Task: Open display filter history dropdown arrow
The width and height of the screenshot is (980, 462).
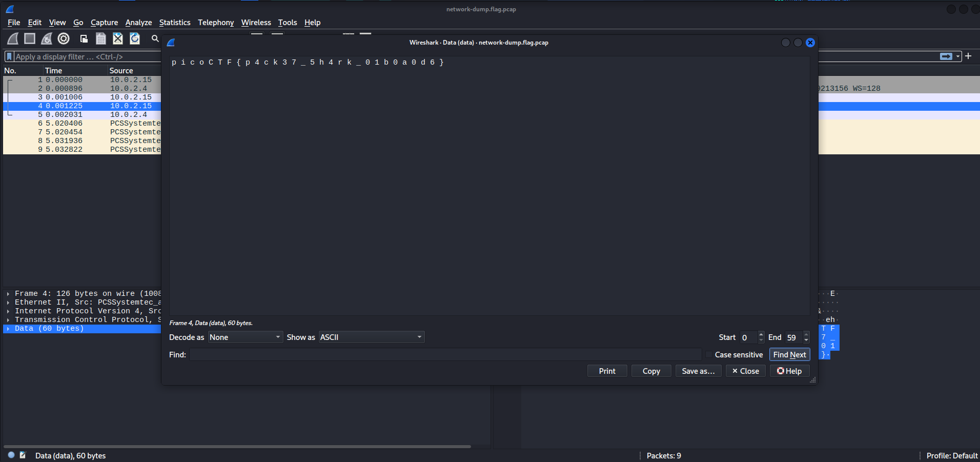Action: pos(958,56)
